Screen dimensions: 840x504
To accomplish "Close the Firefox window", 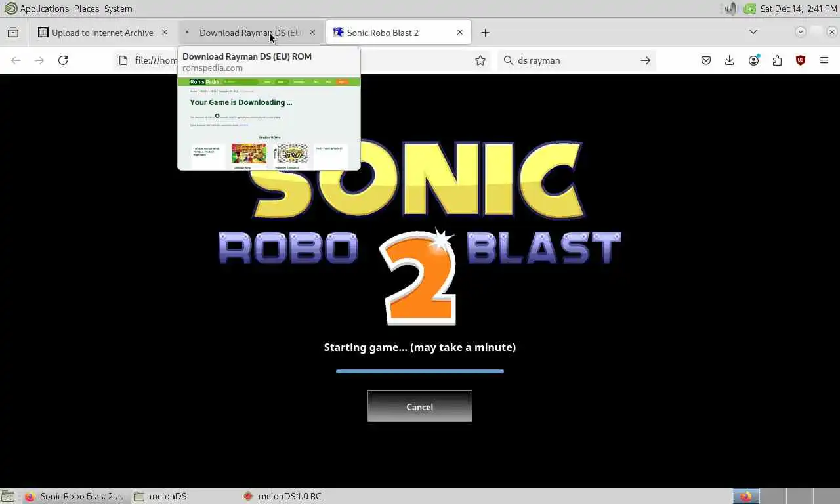I will pos(832,31).
